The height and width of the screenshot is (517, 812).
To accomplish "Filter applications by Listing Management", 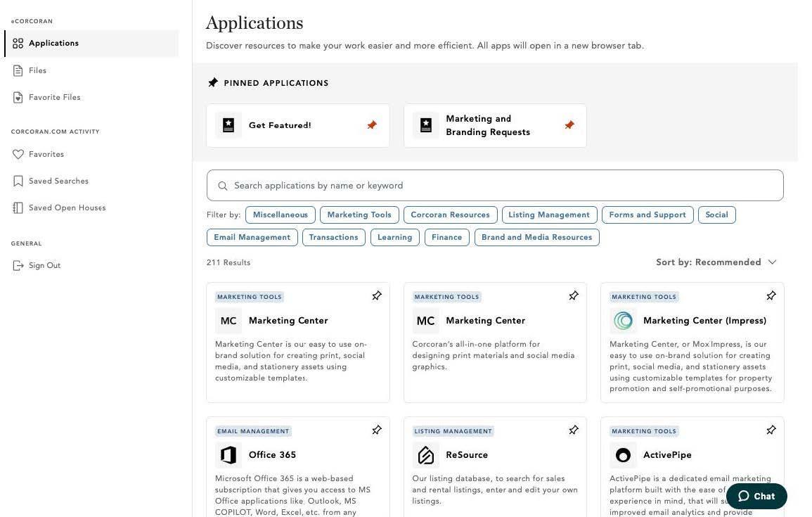I will 549,215.
